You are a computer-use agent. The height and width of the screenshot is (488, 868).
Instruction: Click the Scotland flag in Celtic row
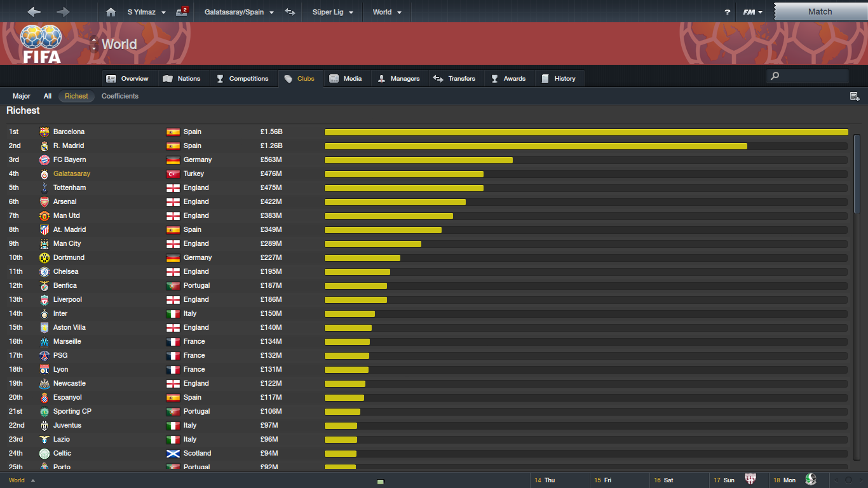[x=173, y=454]
